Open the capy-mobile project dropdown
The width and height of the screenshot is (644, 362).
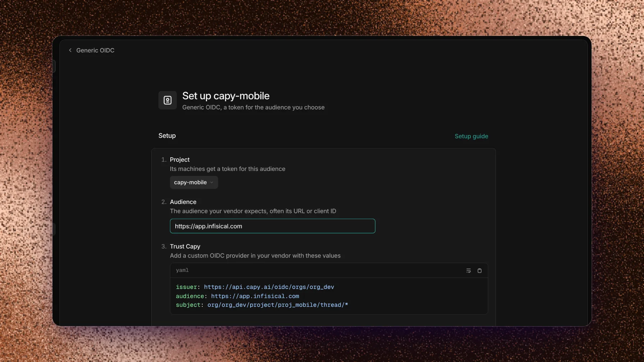coord(194,182)
